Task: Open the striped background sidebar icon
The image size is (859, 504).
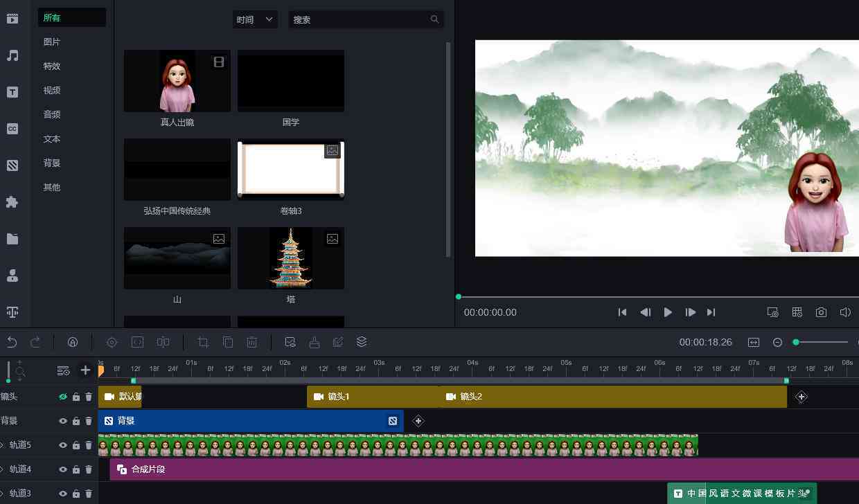Action: (x=12, y=165)
